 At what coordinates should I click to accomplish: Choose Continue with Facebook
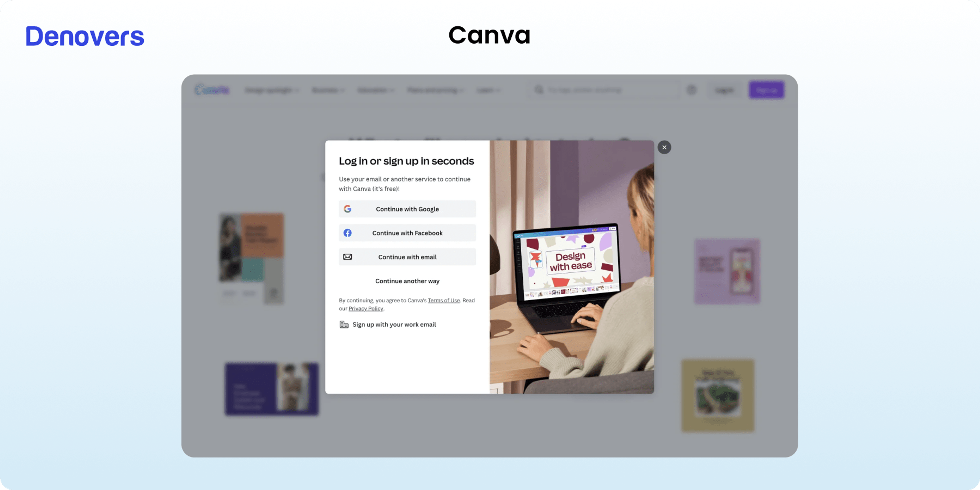(x=407, y=233)
